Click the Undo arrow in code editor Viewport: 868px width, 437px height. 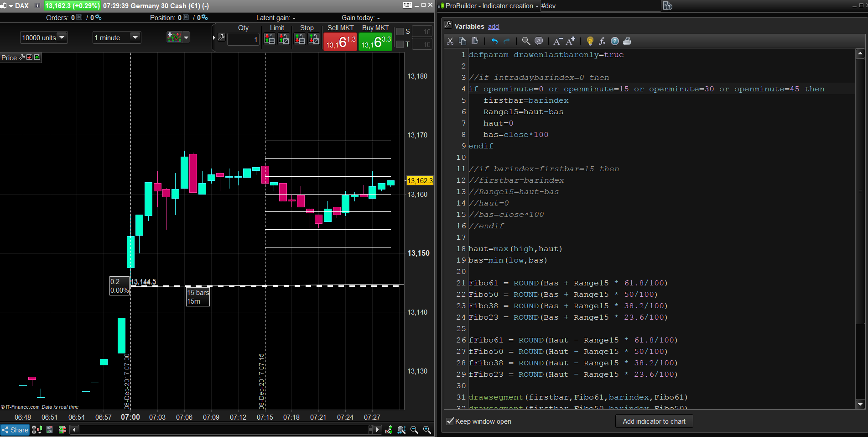tap(494, 41)
